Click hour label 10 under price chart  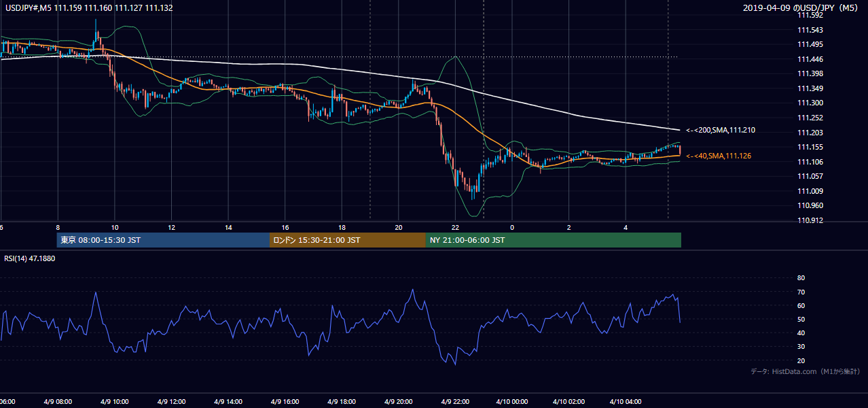(x=115, y=227)
